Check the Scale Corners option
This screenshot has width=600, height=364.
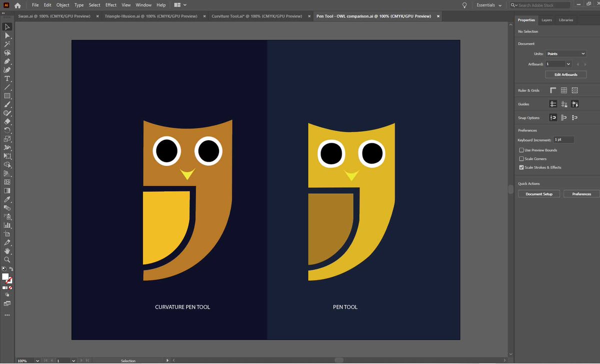coord(521,159)
